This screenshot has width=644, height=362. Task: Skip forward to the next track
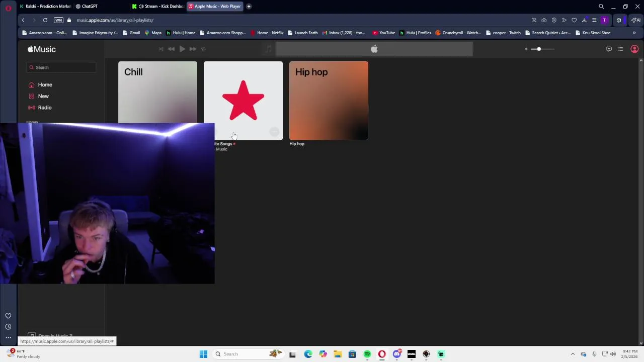(193, 49)
